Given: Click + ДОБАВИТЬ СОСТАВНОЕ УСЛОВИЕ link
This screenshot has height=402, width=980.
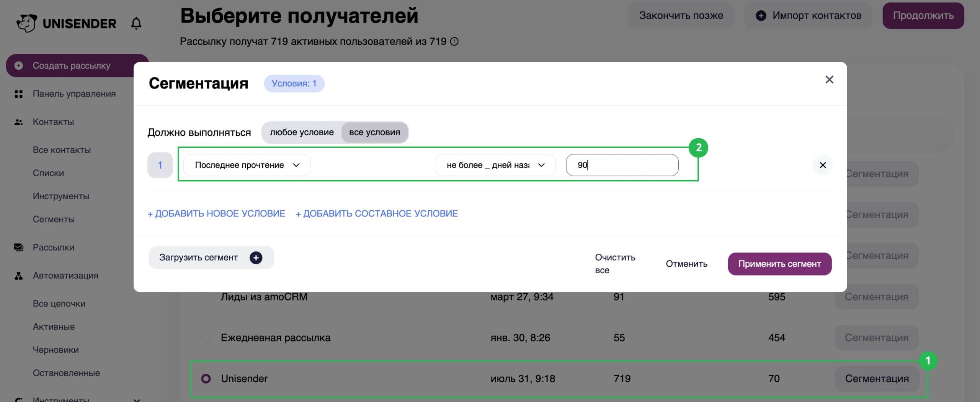Looking at the screenshot, I should click(377, 213).
